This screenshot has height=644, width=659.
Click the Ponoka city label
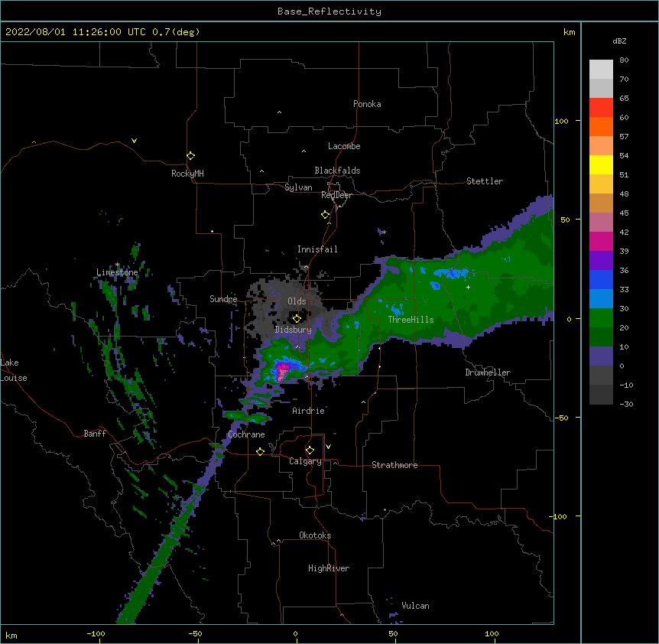(367, 104)
